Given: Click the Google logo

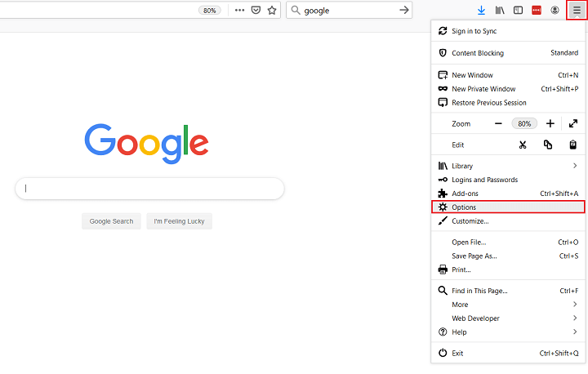Looking at the screenshot, I should pos(147,143).
